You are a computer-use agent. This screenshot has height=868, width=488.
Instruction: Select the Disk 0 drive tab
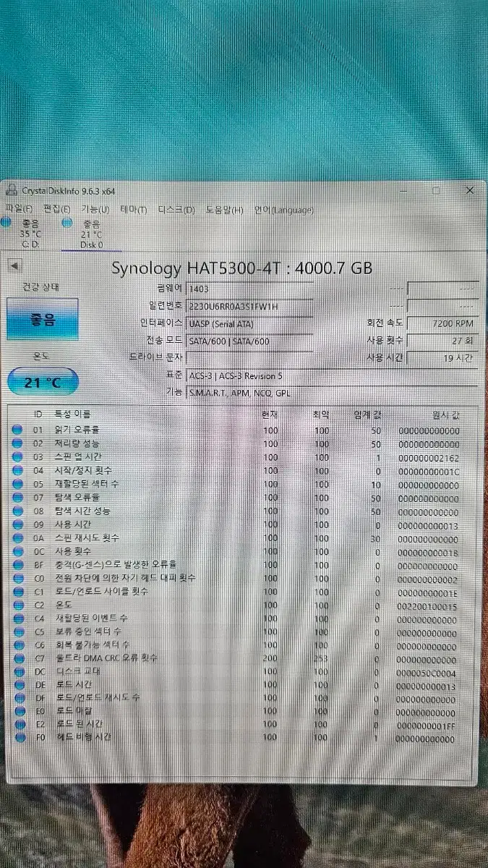[x=91, y=234]
